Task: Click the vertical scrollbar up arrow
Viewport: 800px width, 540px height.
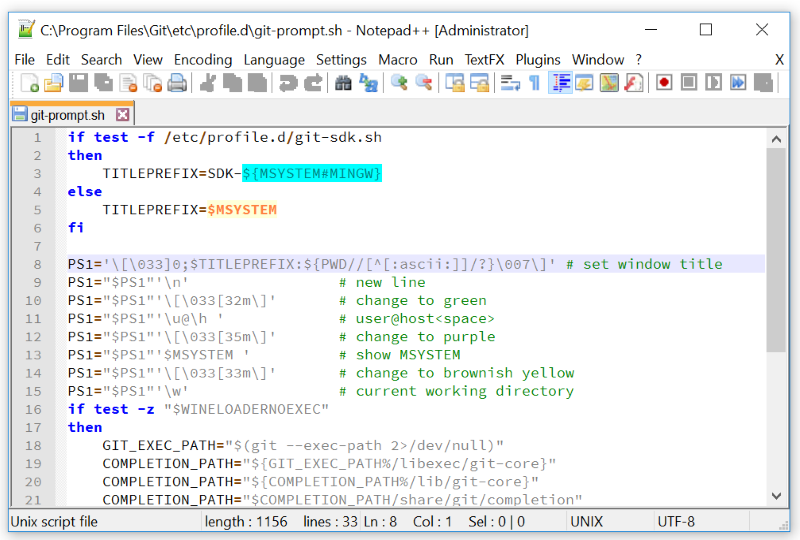Action: coord(776,139)
